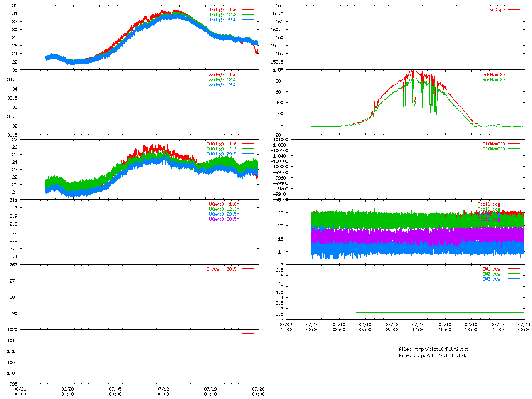
Task: Click the blue T(deg) 29.5m legend line
Action: pos(248,20)
